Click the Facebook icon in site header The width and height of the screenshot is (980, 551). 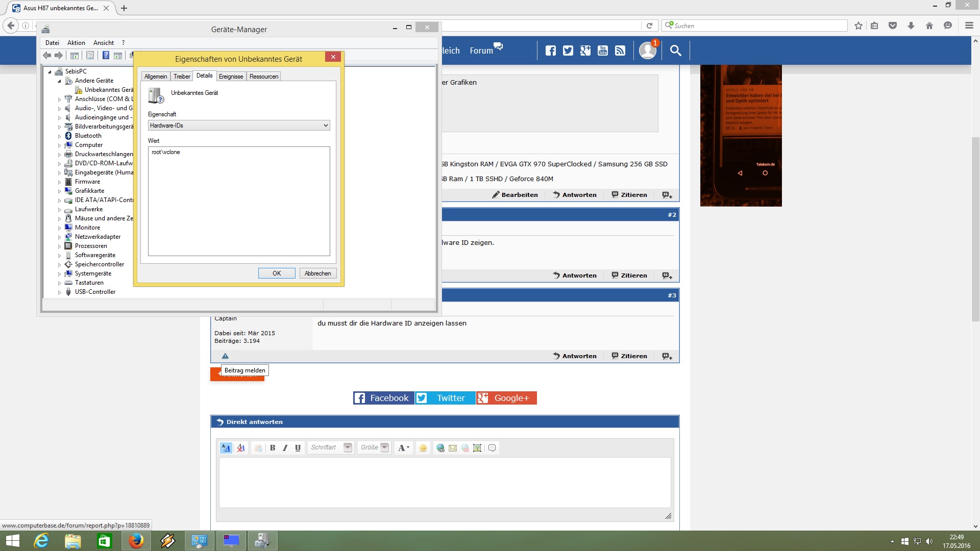point(550,51)
